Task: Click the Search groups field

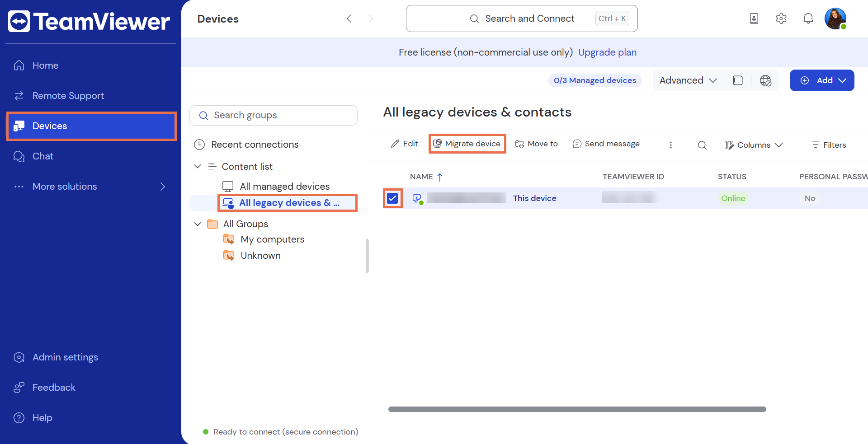Action: [274, 116]
